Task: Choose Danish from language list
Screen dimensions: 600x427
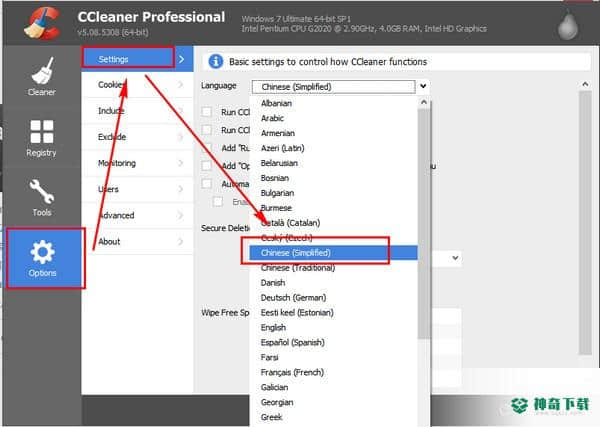Action: click(333, 283)
